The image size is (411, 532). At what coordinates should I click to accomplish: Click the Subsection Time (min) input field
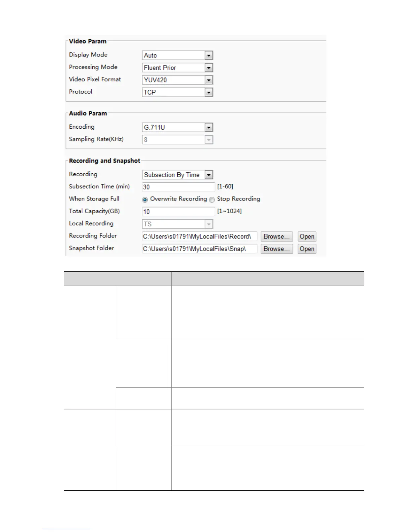click(178, 187)
